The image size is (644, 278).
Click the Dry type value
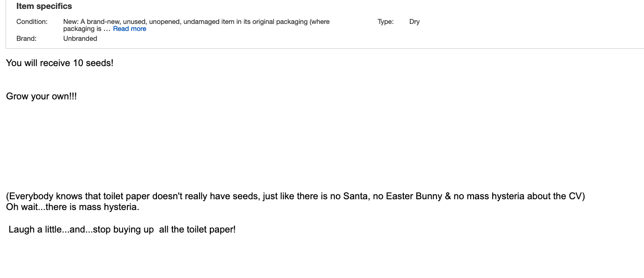tap(415, 22)
